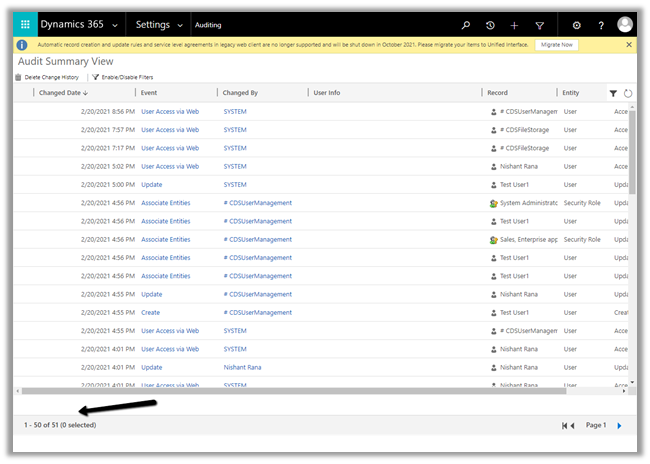Expand the Dynamics 365 dropdown

116,25
